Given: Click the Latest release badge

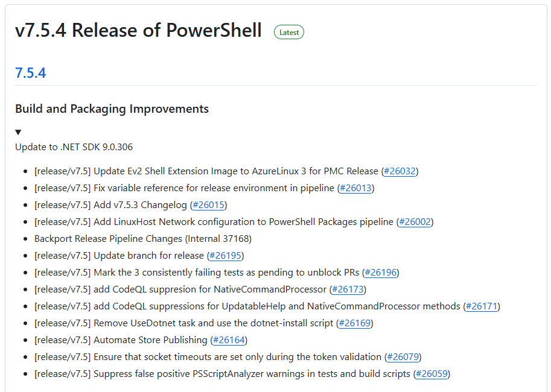Looking at the screenshot, I should [289, 32].
